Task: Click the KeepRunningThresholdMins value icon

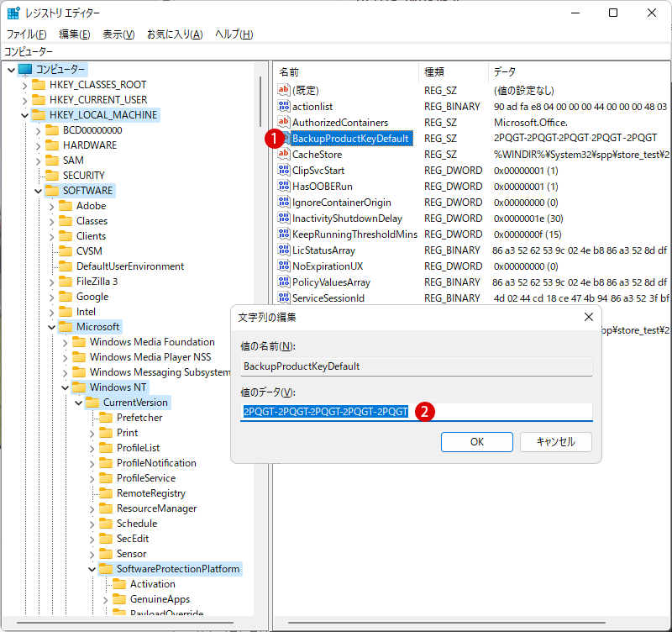Action: click(284, 234)
